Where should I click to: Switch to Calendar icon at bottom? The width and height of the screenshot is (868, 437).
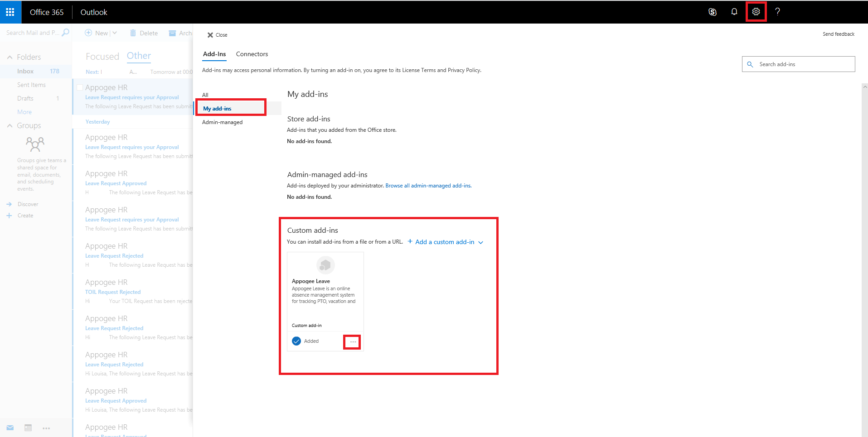pos(28,428)
